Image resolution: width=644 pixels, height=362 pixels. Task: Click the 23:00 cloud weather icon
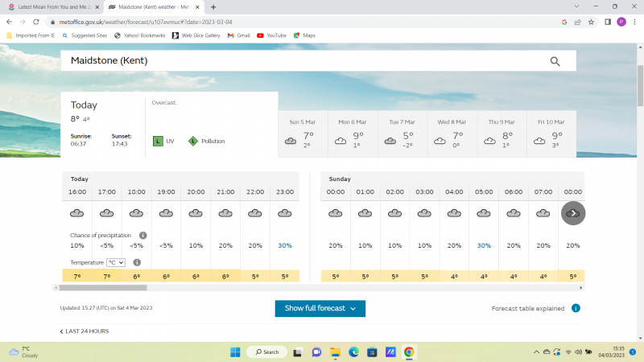[285, 213]
